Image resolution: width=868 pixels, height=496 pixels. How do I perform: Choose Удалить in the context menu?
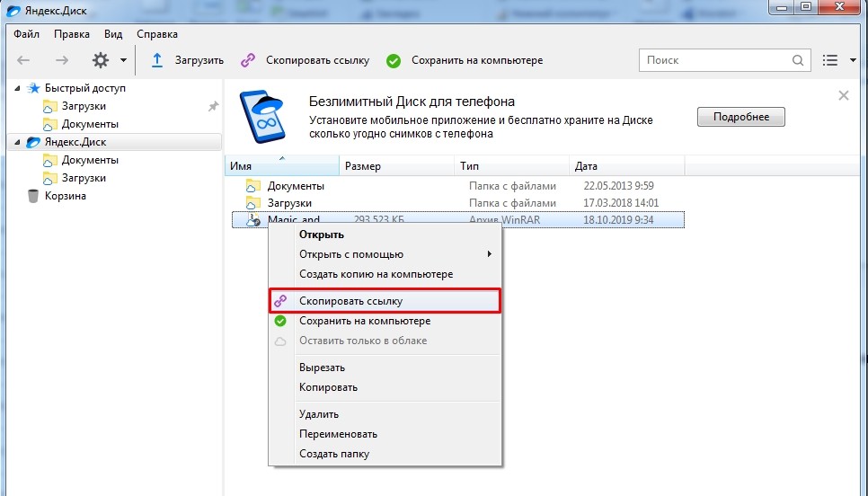tap(385, 414)
